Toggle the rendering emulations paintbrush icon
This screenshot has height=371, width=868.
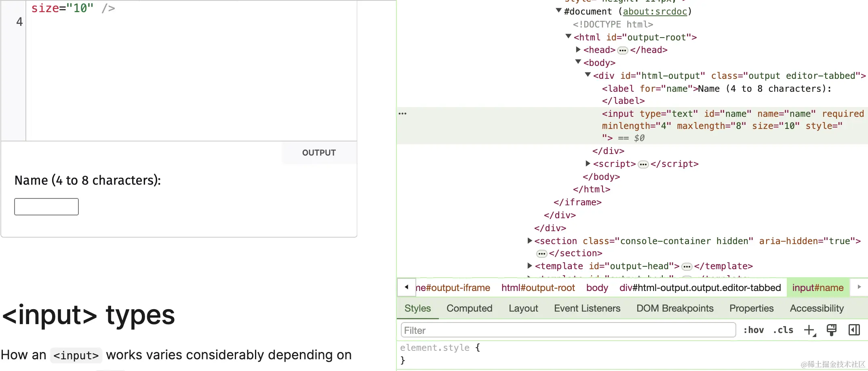point(832,330)
